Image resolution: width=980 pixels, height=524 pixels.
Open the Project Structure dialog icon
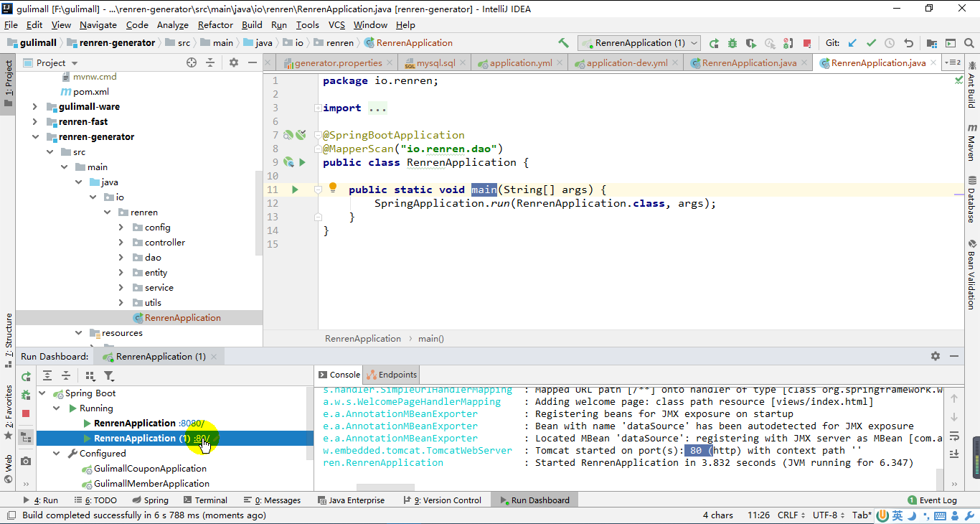(x=932, y=43)
